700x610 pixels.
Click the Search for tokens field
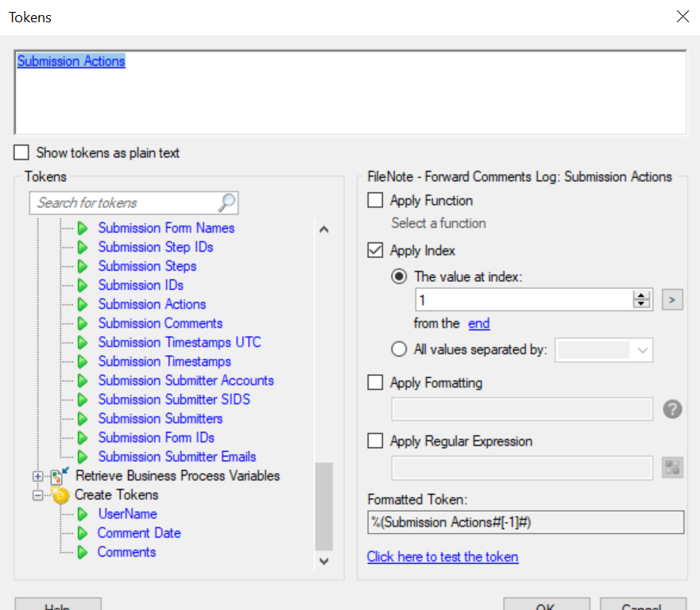(127, 203)
